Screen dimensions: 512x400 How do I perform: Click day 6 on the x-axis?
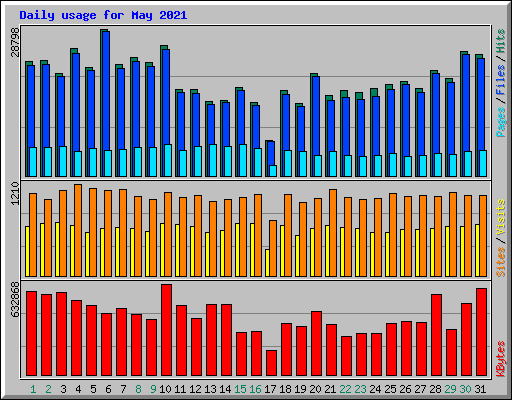[x=108, y=389]
